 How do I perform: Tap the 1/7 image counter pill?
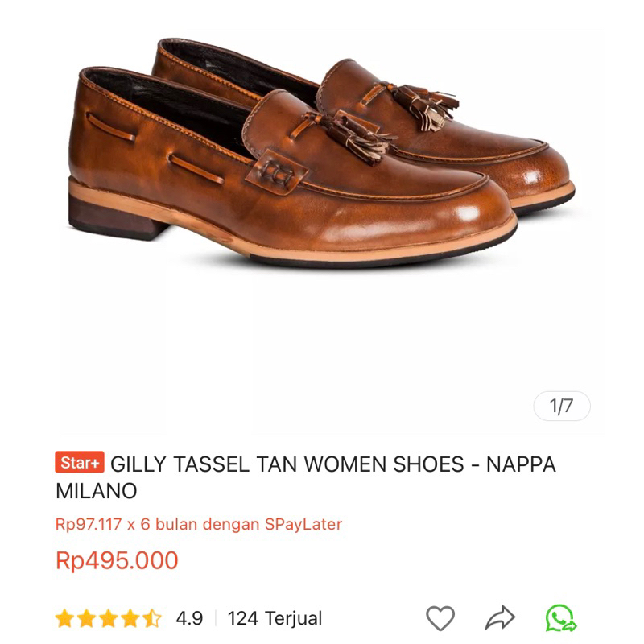(x=562, y=407)
